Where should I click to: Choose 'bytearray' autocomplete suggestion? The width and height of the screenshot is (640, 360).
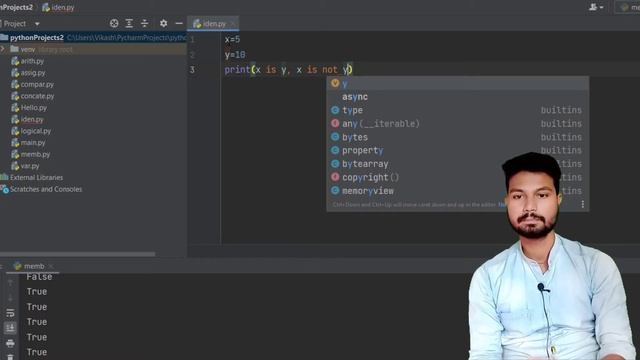(458, 164)
